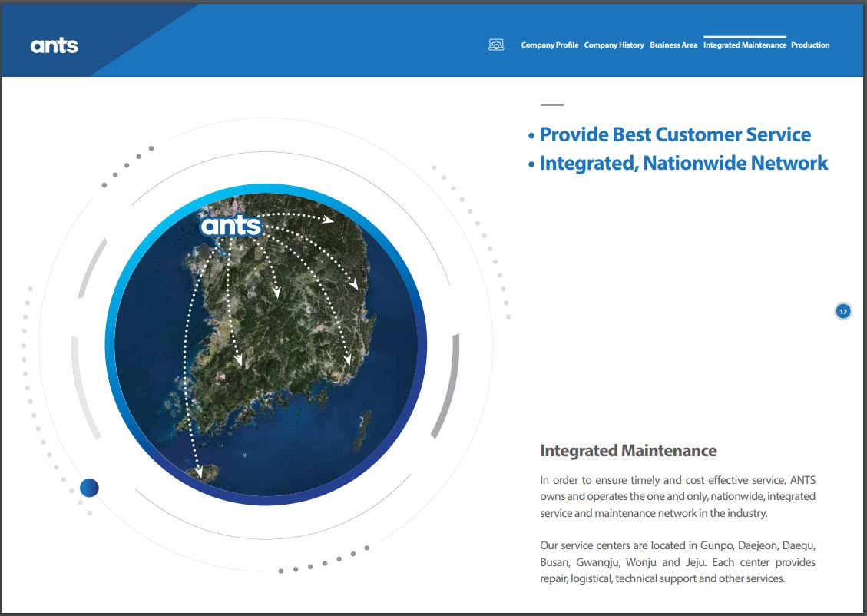
Task: Open the Company Profile section
Action: coord(550,45)
